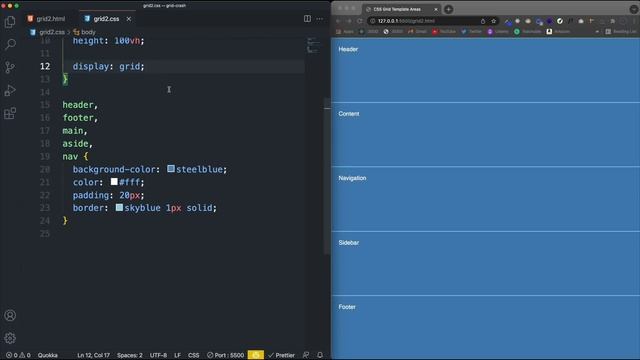Click the Sidebar text in browser page

tap(349, 242)
